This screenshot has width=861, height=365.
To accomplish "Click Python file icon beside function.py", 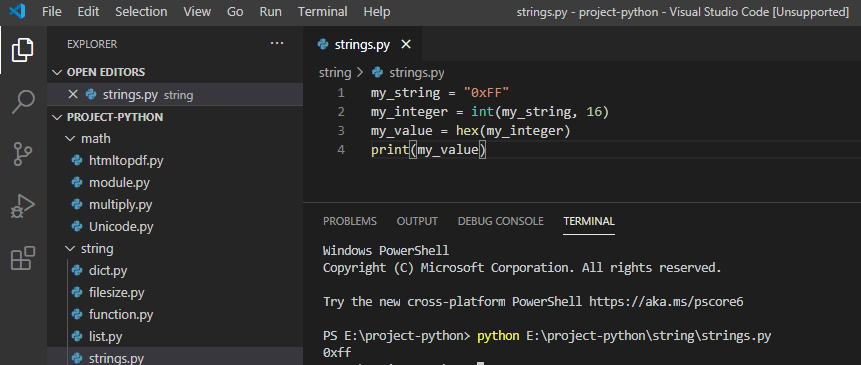I will pyautogui.click(x=77, y=315).
